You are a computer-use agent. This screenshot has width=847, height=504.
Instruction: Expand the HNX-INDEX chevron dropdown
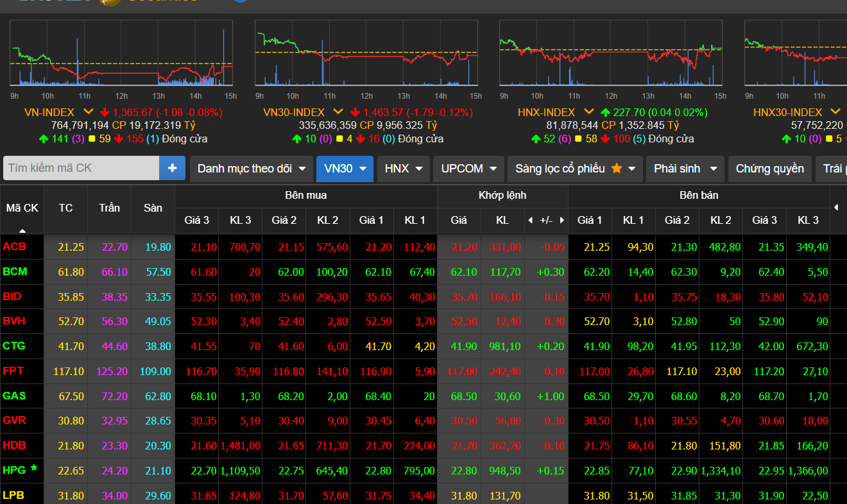point(588,112)
